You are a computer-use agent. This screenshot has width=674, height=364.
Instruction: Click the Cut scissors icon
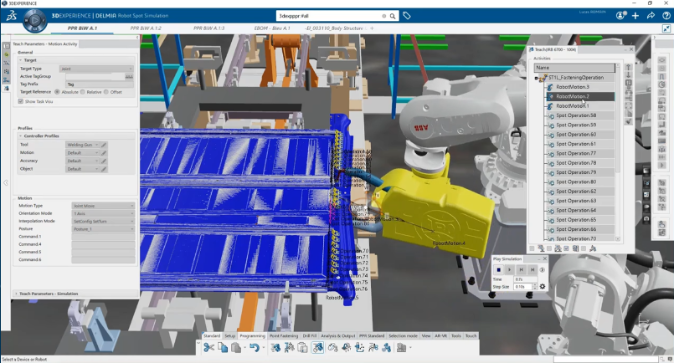(209, 347)
